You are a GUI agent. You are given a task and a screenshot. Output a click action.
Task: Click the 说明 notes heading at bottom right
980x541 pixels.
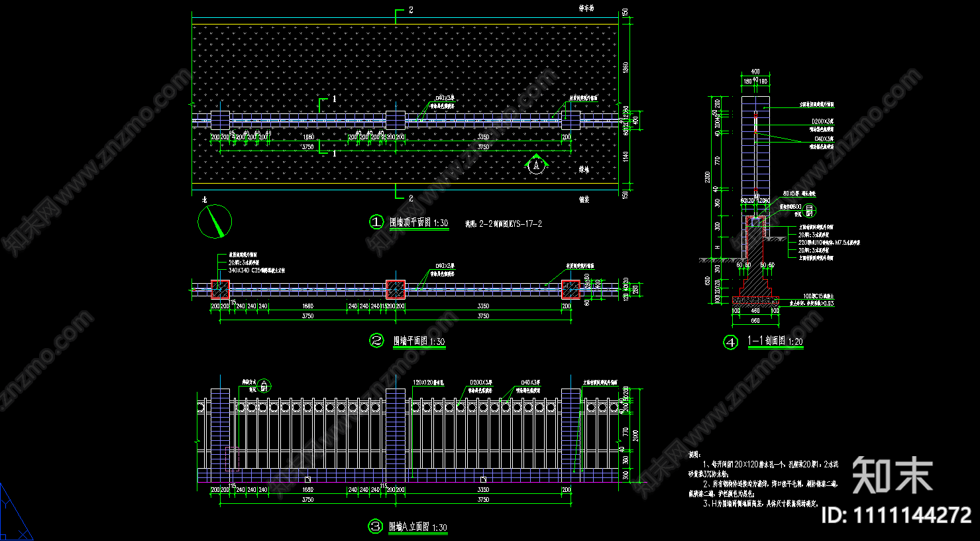pyautogui.click(x=694, y=455)
